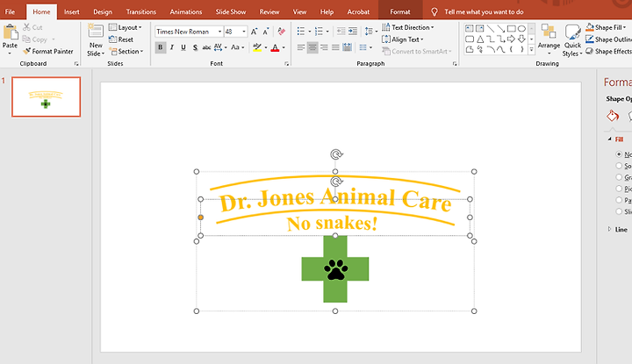Apply Italic formatting
632x364 pixels.
coord(172,47)
